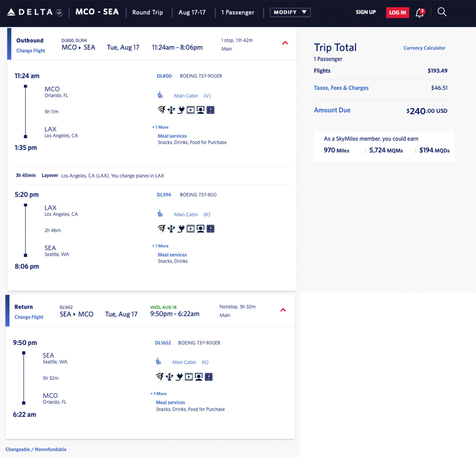The width and height of the screenshot is (476, 457).
Task: Select the accessibility wheelchair icon for outbound flight
Action: pos(160,95)
